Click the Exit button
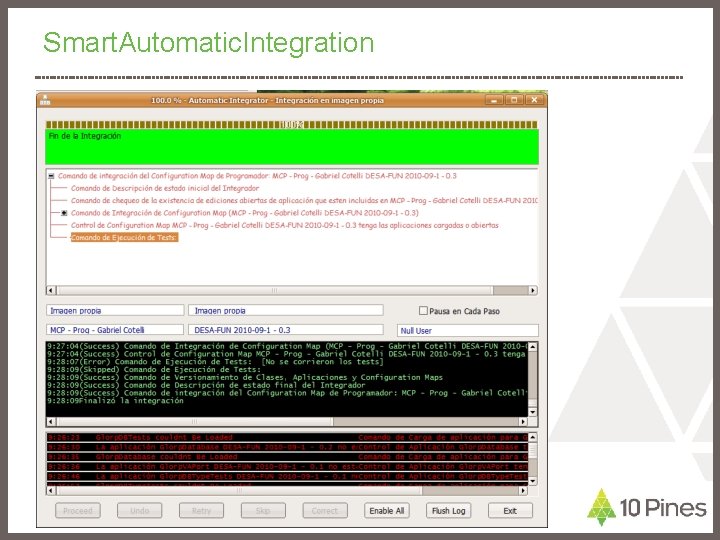Viewport: 720px width, 540px height. click(510, 511)
